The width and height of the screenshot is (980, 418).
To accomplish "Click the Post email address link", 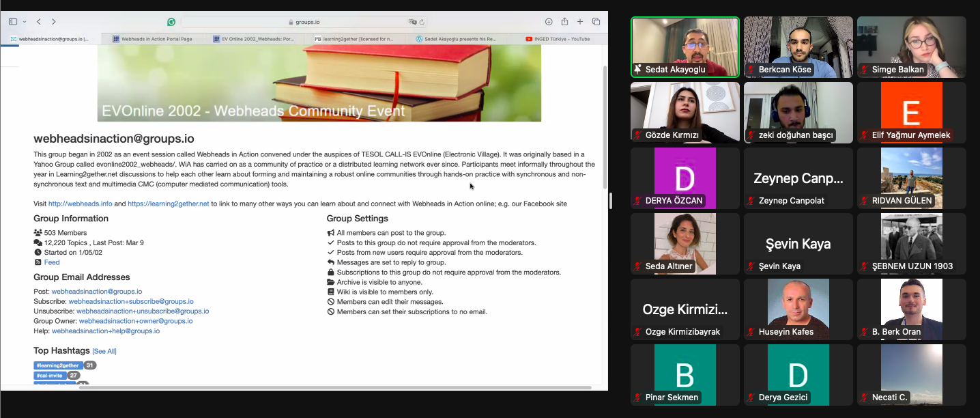I will [x=97, y=292].
